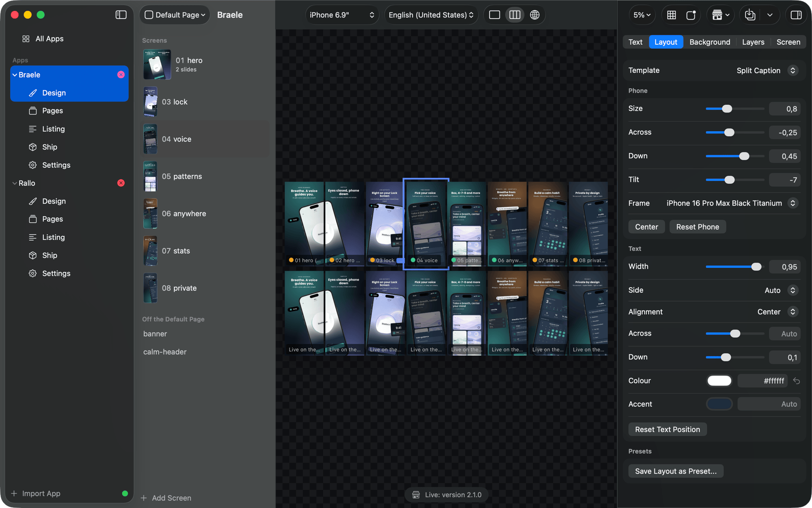Open the iPhone 6.9" device selector

342,15
